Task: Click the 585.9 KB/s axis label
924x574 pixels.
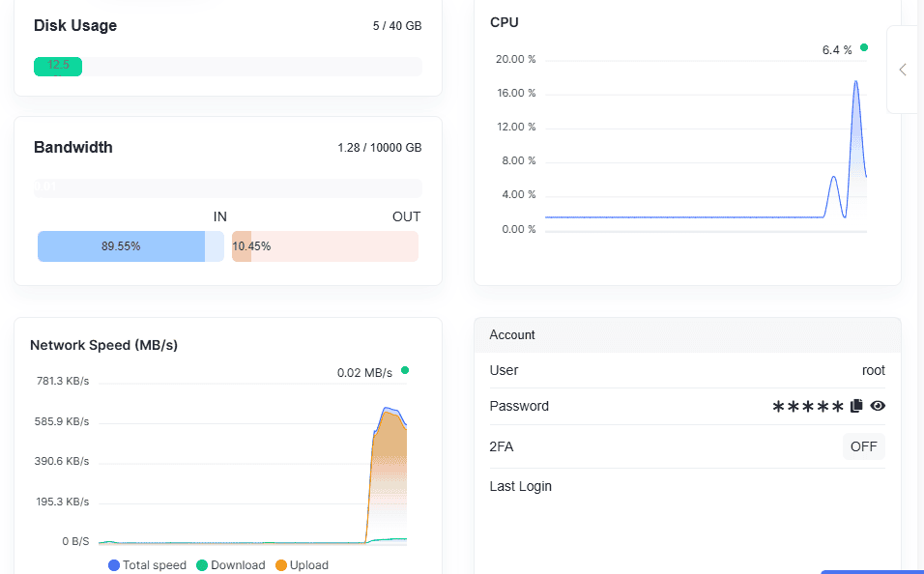Action: coord(62,421)
